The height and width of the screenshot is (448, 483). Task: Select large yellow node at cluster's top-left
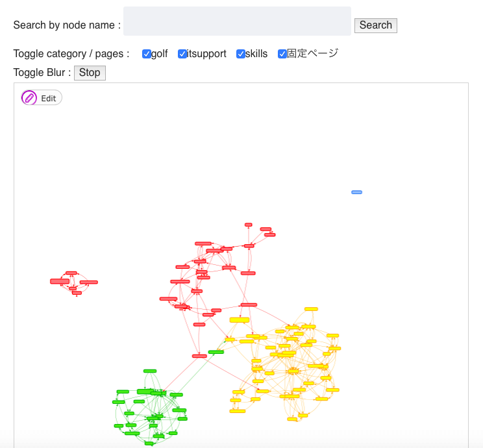239,320
